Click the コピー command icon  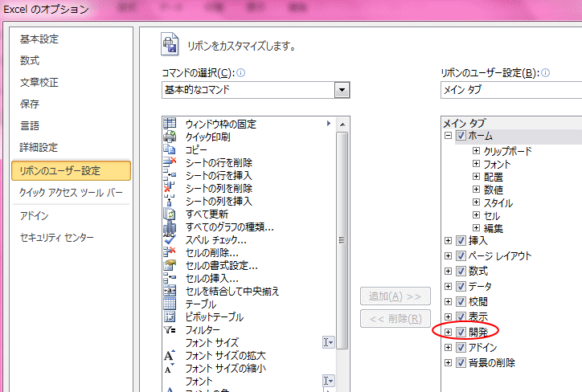170,149
